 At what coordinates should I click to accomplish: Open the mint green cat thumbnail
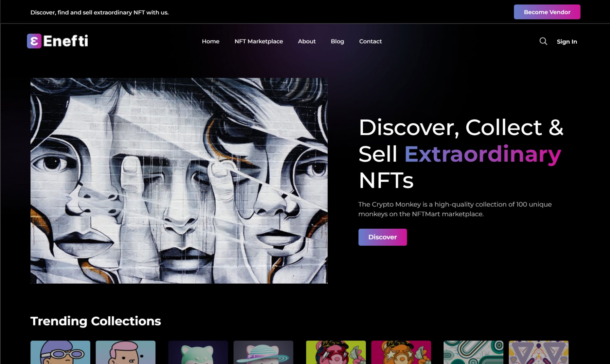(198, 352)
